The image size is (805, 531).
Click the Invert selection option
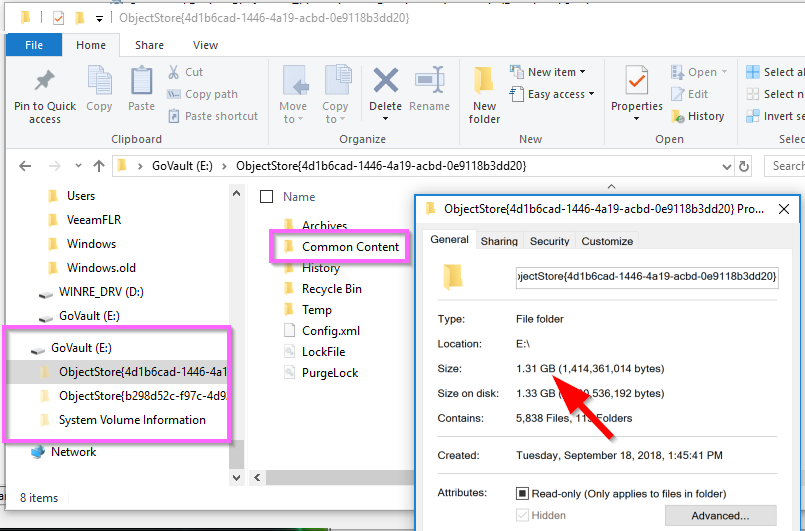[775, 116]
